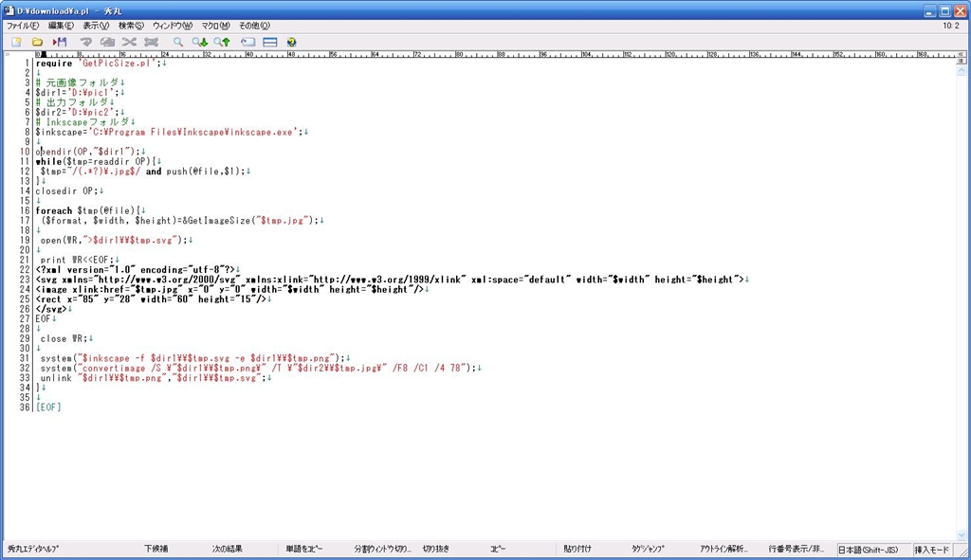Click 日本語(Shift-JIS) encoding indicator

click(868, 550)
